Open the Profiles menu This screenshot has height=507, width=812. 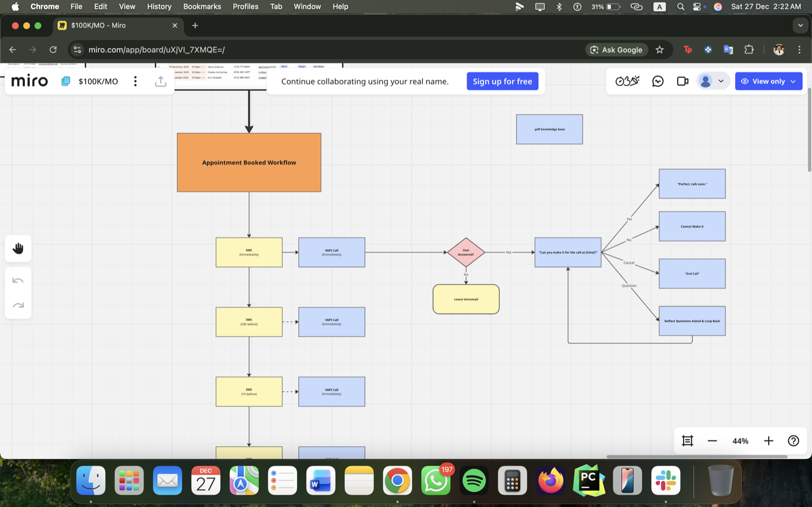coord(245,6)
